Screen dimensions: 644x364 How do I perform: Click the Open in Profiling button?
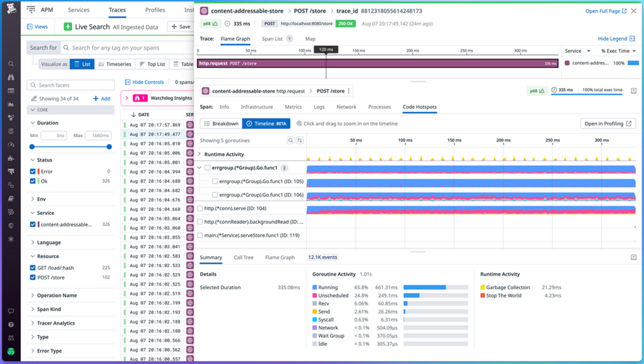607,123
